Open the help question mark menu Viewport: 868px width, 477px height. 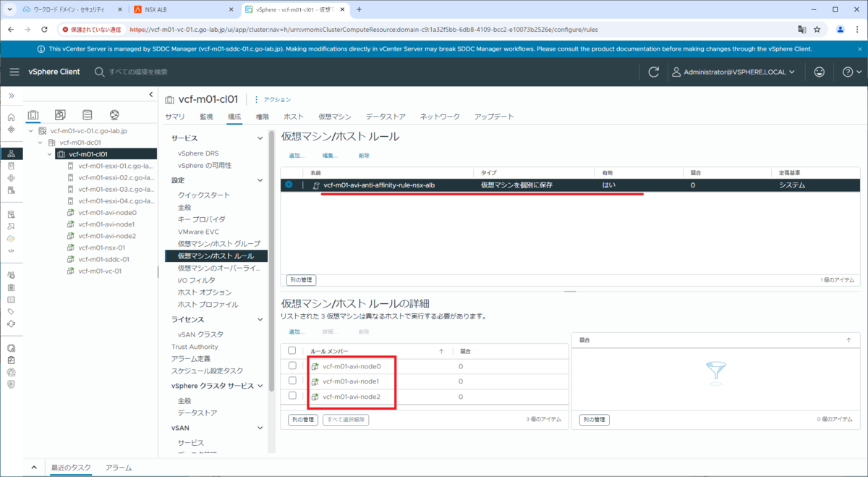[852, 72]
